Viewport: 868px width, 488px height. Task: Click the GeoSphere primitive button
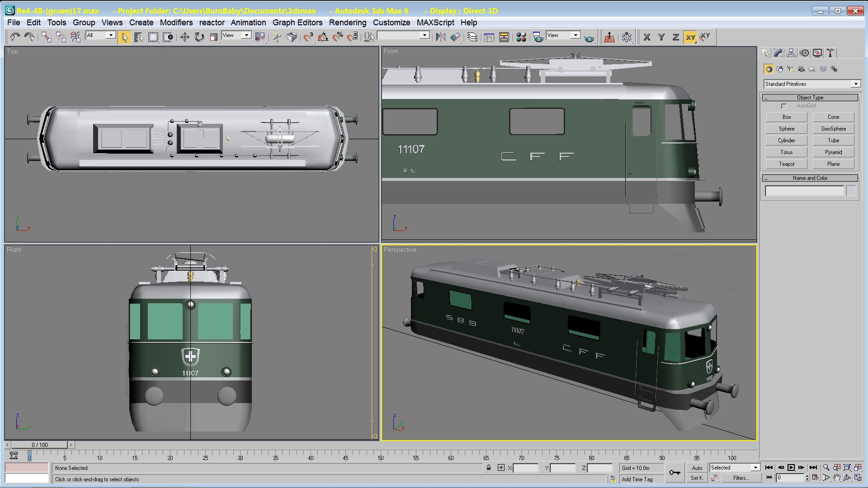click(x=833, y=129)
